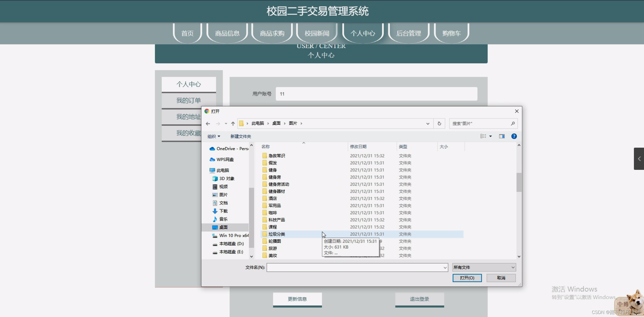Viewport: 644px width, 317px height.
Task: Click the 打开(O) button
Action: coord(467,278)
